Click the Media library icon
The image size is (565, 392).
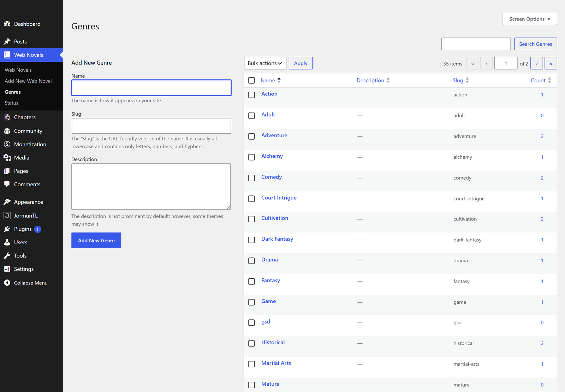[x=7, y=158]
